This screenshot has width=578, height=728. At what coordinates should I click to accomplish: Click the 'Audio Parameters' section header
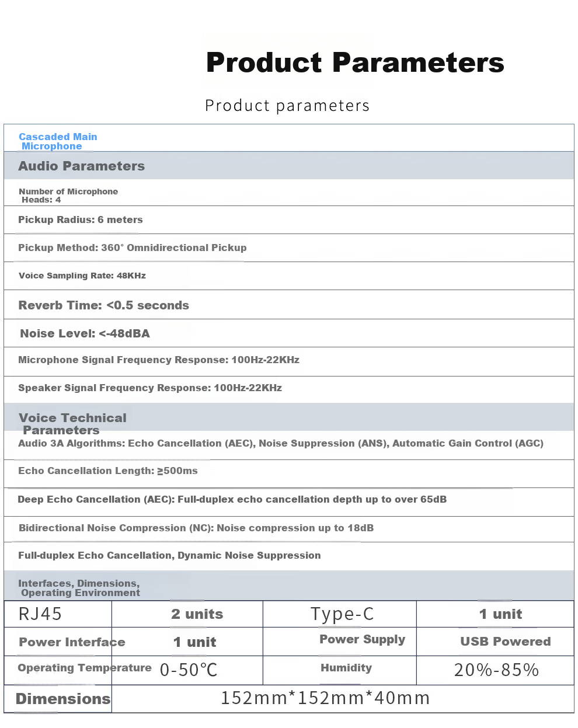(x=289, y=166)
